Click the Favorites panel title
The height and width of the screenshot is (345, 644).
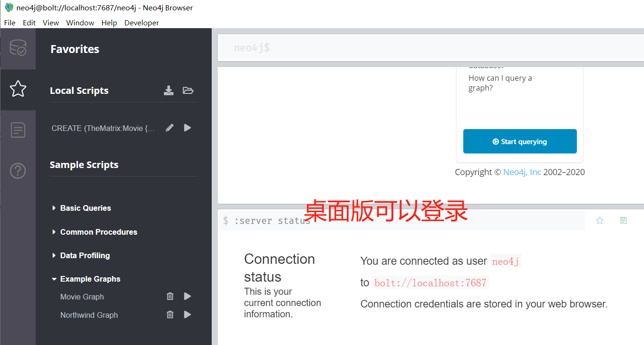(x=75, y=49)
